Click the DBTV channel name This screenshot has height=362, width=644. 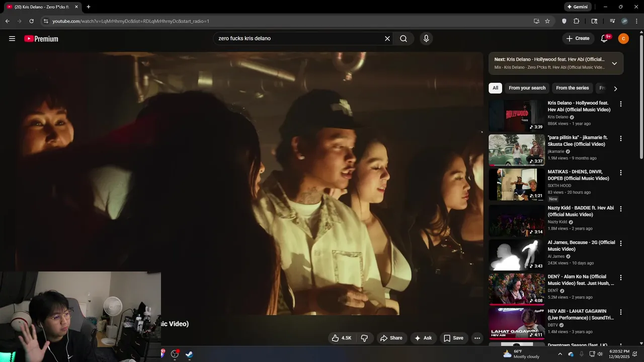pos(553,325)
